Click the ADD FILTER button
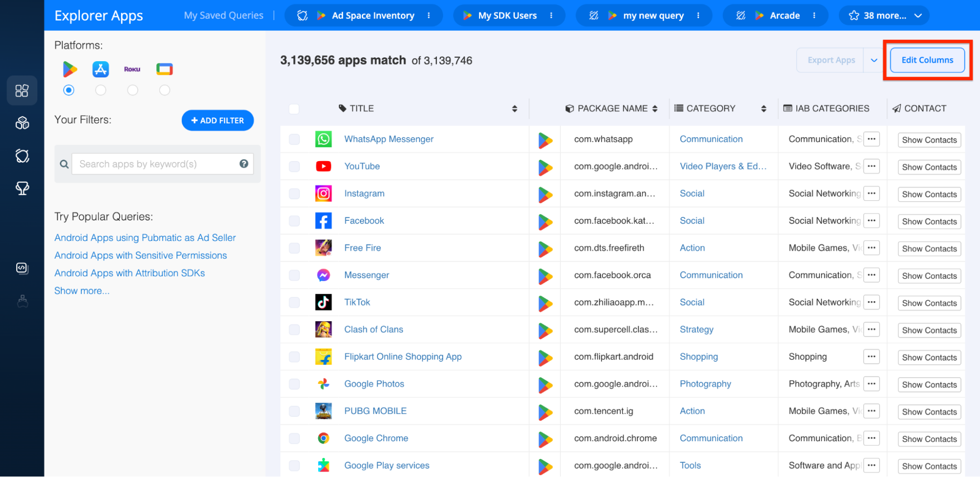The width and height of the screenshot is (980, 477). [x=218, y=120]
